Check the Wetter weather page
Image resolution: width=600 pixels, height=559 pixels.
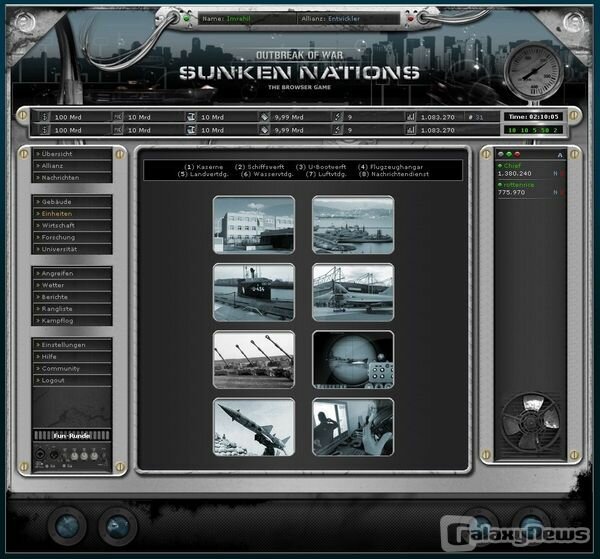pyautogui.click(x=72, y=285)
